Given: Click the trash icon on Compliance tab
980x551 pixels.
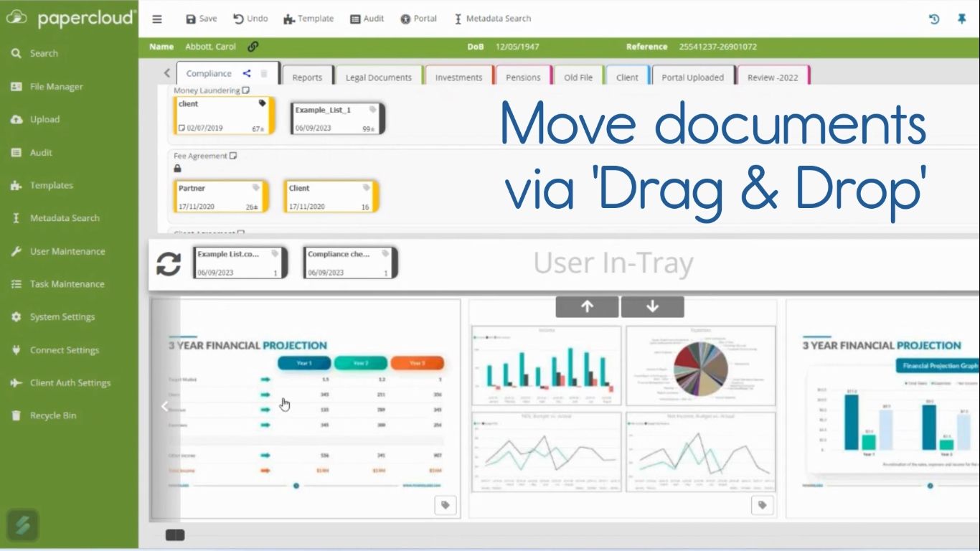Looking at the screenshot, I should [264, 73].
